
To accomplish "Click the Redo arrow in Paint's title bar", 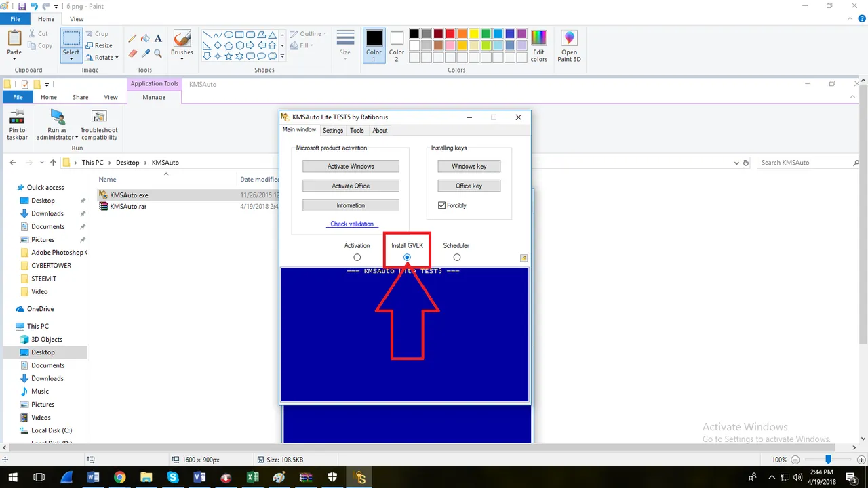I will [x=46, y=6].
